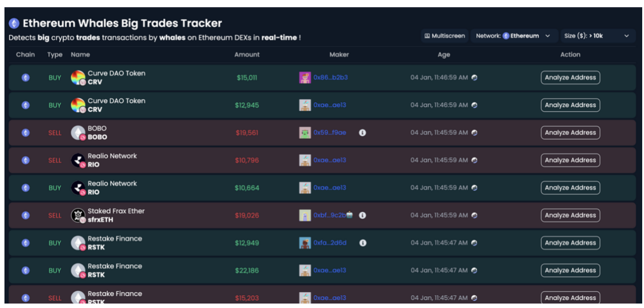Click the Ethereum icon inside the Network selector
644x308 pixels.
tap(506, 36)
